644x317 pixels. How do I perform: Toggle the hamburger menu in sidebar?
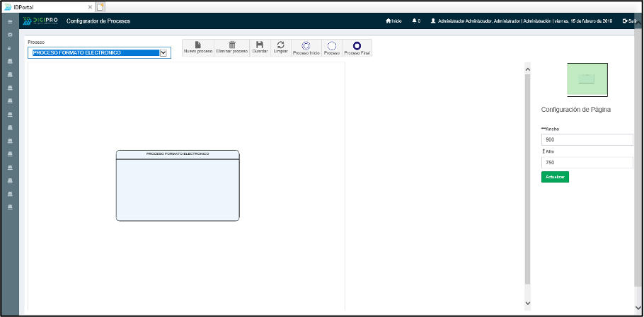(x=10, y=21)
